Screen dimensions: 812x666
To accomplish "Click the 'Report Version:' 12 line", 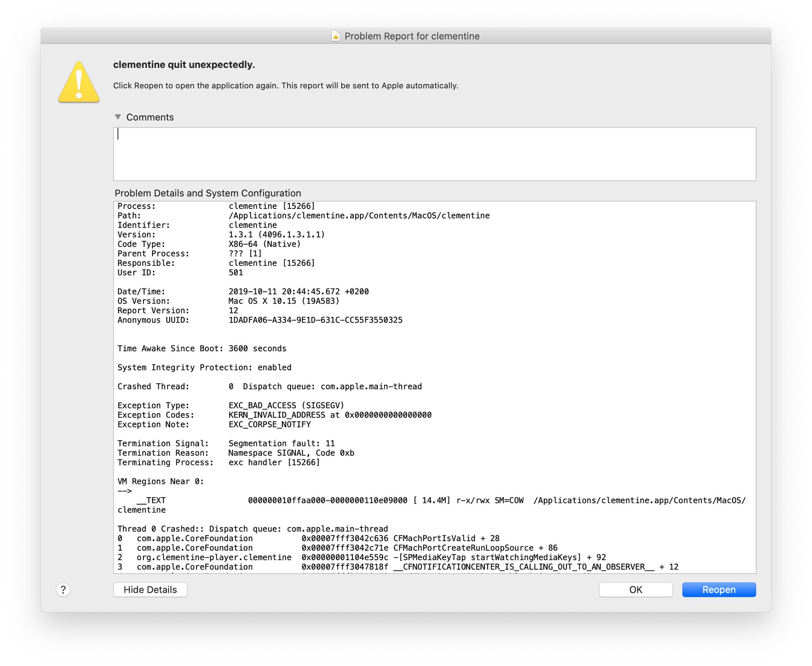I will (178, 311).
